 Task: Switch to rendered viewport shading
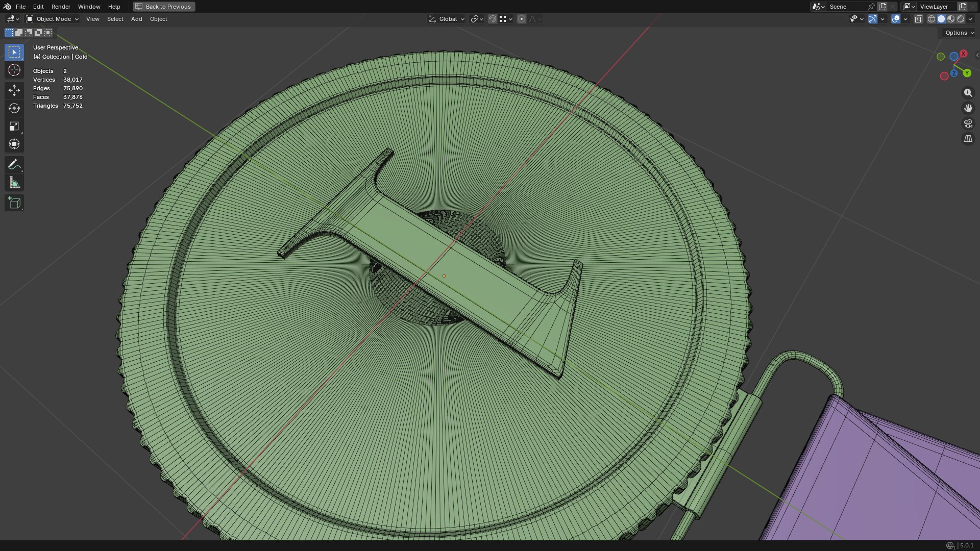pos(961,19)
